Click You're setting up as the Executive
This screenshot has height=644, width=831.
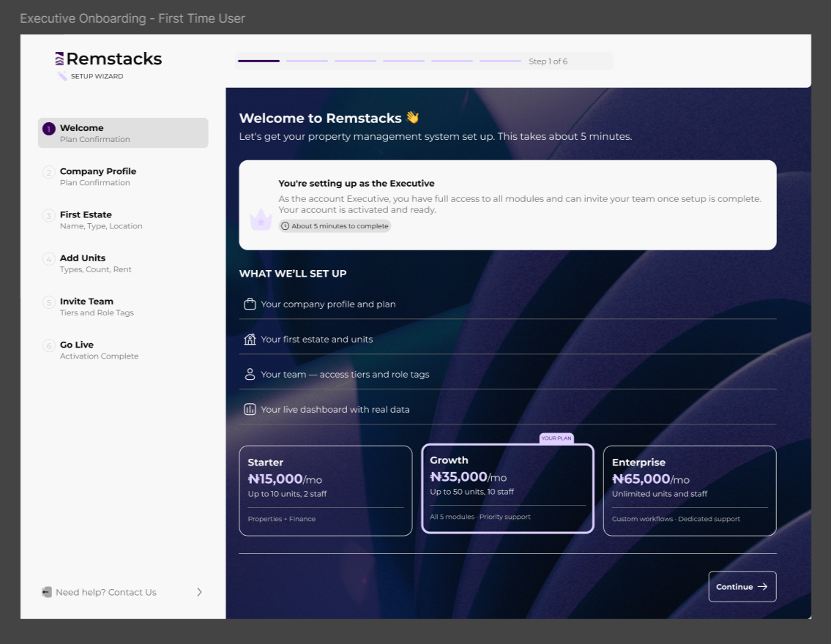356,183
